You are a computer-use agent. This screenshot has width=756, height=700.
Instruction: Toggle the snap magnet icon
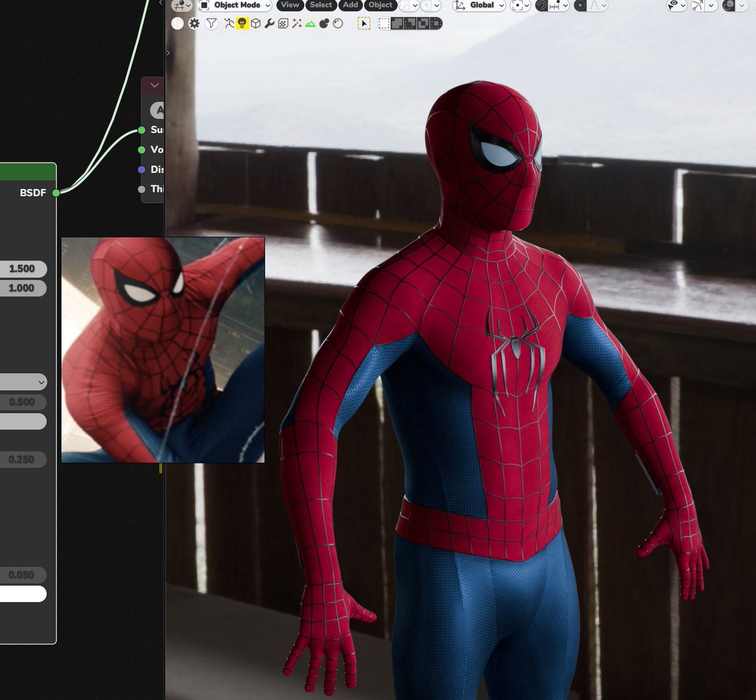pyautogui.click(x=541, y=5)
